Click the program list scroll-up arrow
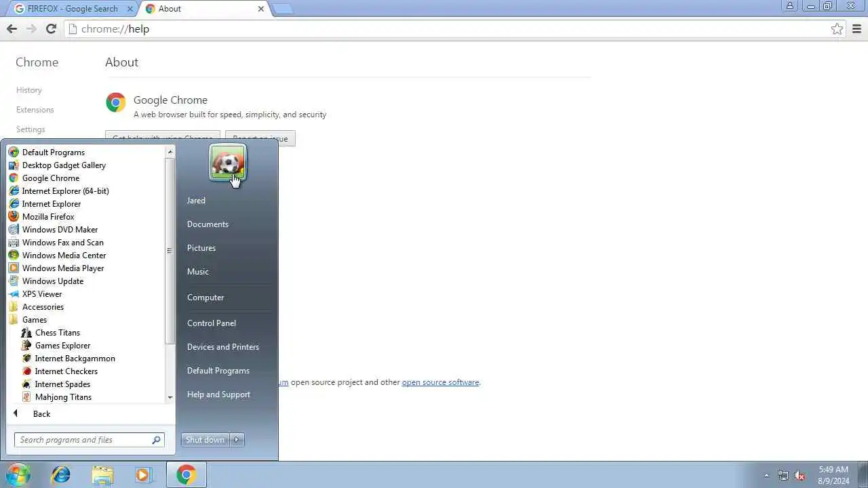This screenshot has height=488, width=868. [170, 152]
